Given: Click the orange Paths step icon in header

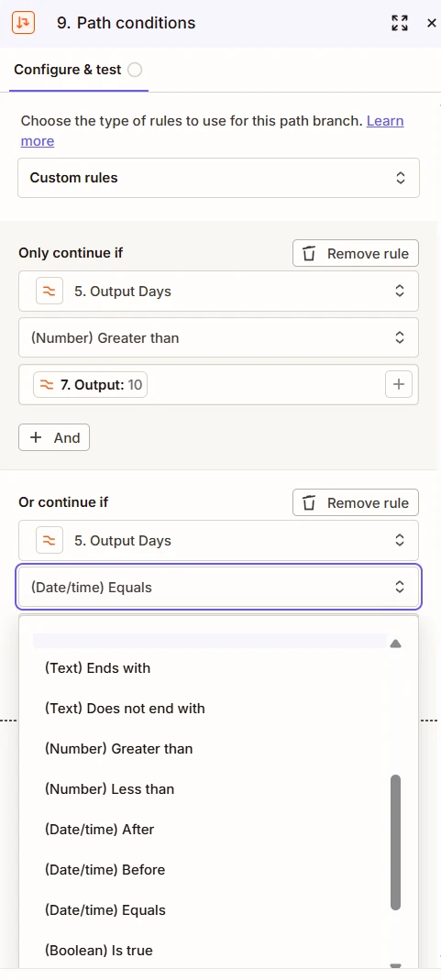Looking at the screenshot, I should pos(23,23).
